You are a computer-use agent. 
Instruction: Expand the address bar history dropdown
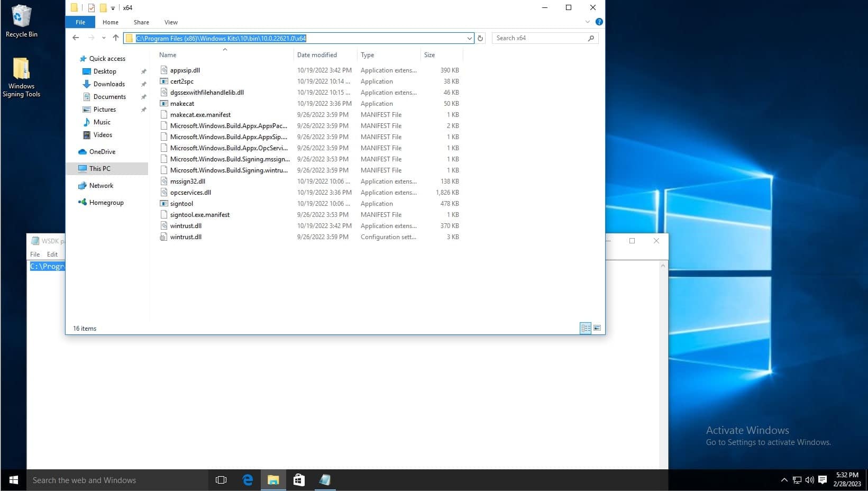[x=469, y=38]
